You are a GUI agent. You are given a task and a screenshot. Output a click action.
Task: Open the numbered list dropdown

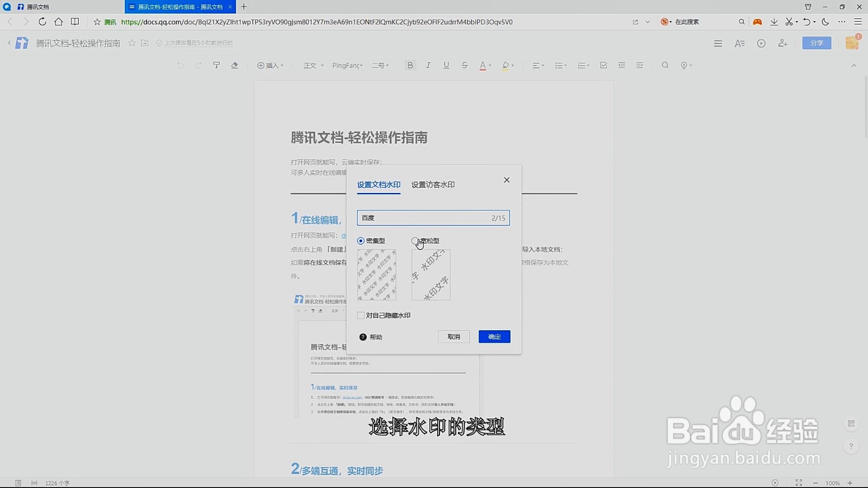pos(584,66)
